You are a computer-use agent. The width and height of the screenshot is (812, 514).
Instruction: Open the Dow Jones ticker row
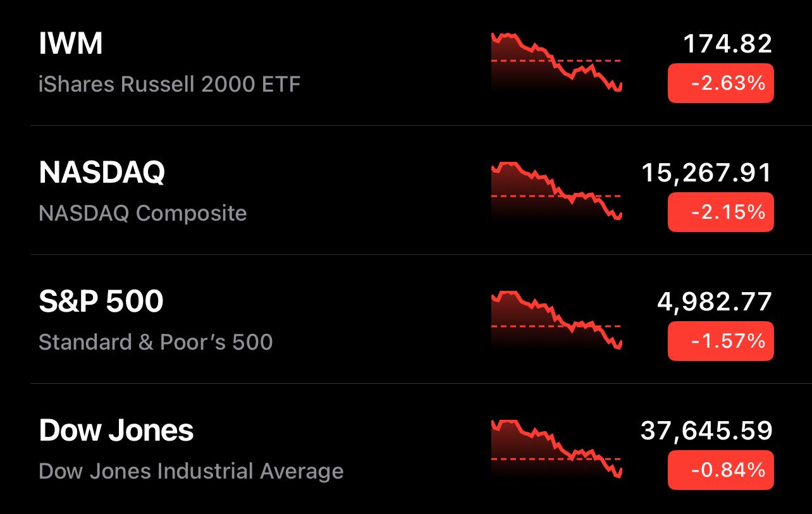406,449
